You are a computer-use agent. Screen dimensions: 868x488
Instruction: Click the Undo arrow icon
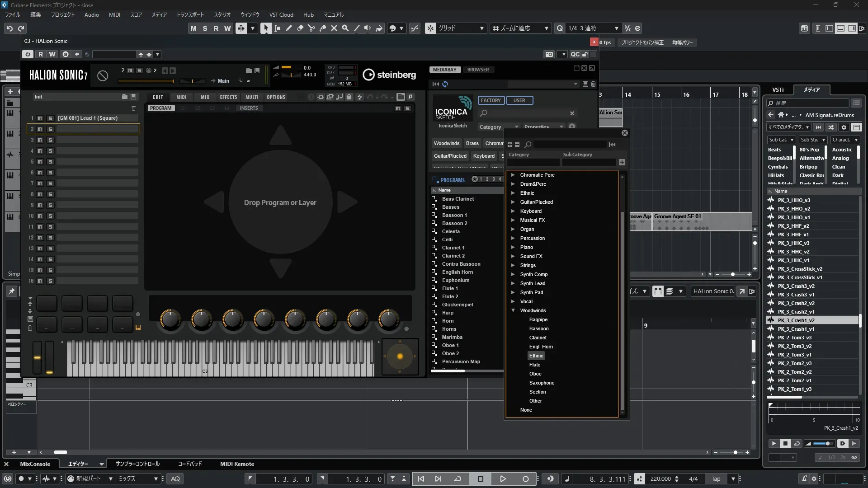(9, 28)
